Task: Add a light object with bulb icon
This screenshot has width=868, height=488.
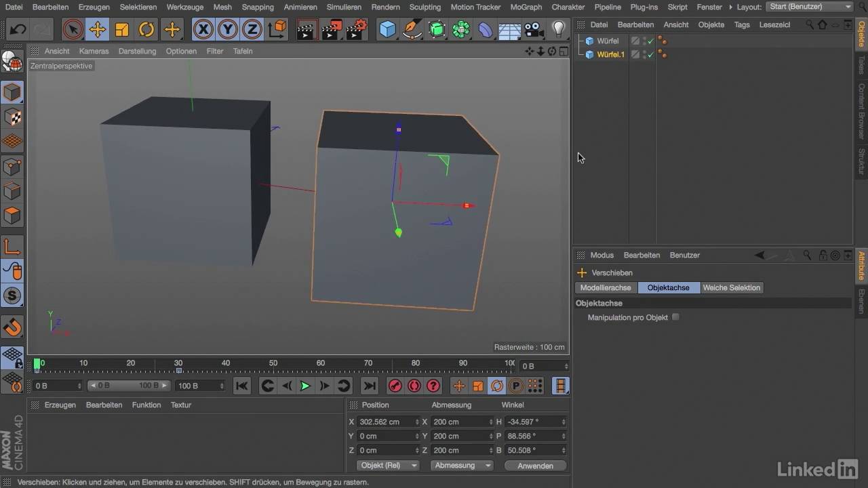Action: coord(558,30)
